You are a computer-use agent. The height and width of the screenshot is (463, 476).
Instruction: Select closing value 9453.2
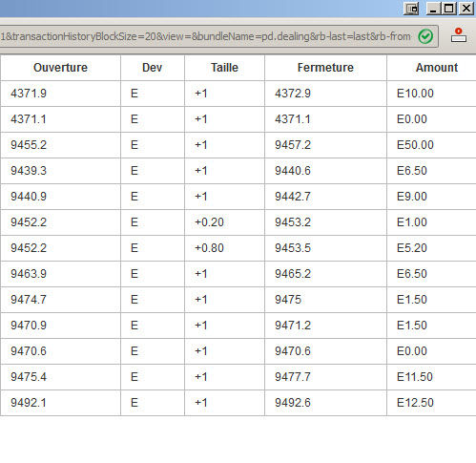293,222
